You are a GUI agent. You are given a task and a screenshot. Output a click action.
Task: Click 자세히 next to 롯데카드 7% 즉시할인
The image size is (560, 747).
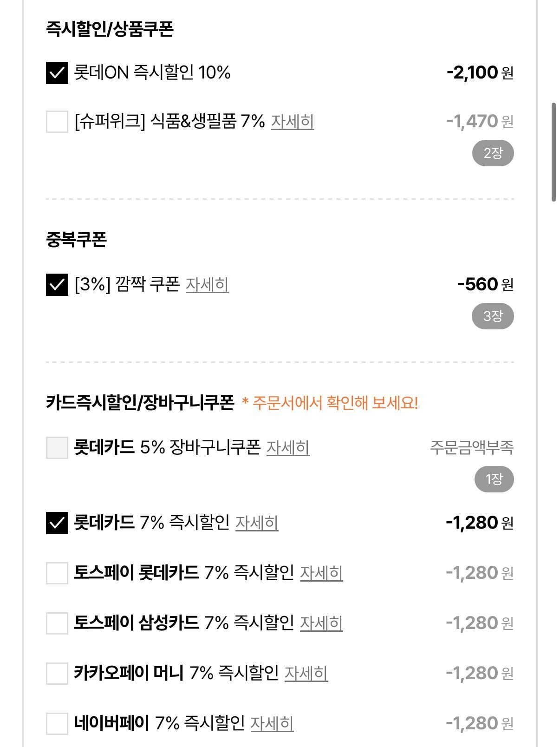[x=257, y=523]
